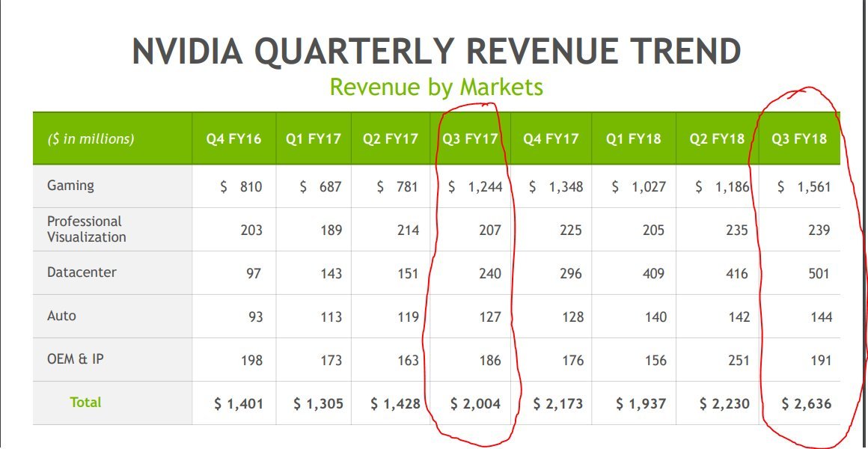The height and width of the screenshot is (449, 868).
Task: Click Datacenter value 143
Action: pyautogui.click(x=331, y=273)
